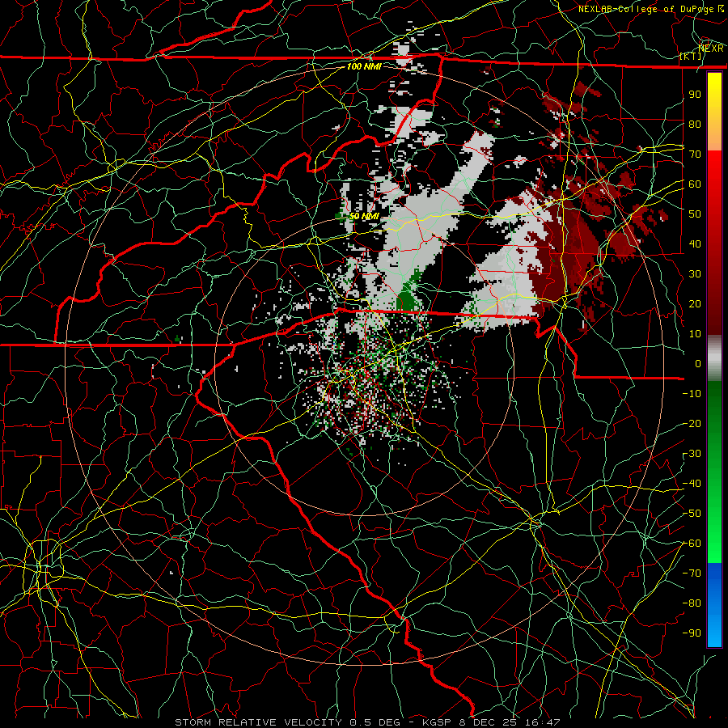Select the negative 60 knot scale label
Viewport: 728px width, 728px height.
pyautogui.click(x=692, y=544)
